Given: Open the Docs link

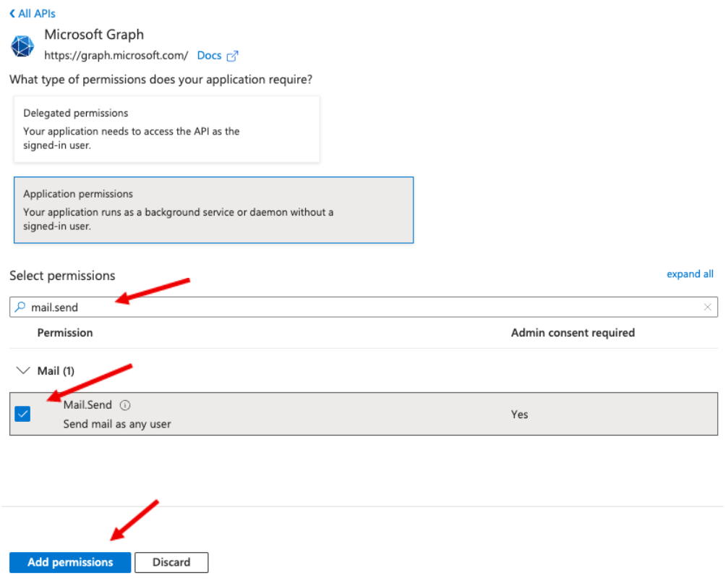Looking at the screenshot, I should (x=209, y=55).
